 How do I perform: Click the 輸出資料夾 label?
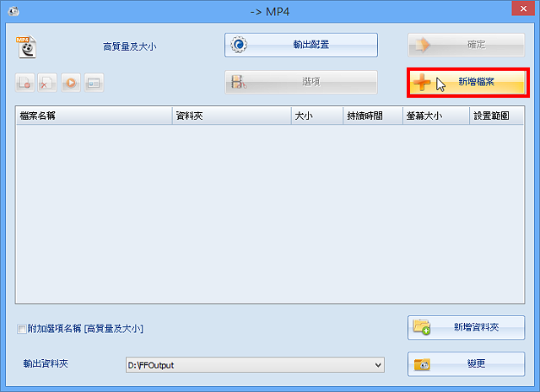[46, 364]
